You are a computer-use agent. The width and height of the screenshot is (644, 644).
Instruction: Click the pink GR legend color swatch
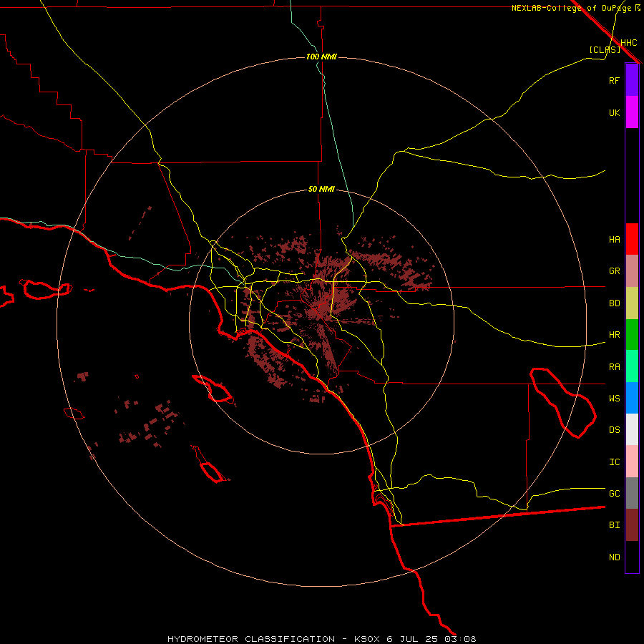point(632,271)
